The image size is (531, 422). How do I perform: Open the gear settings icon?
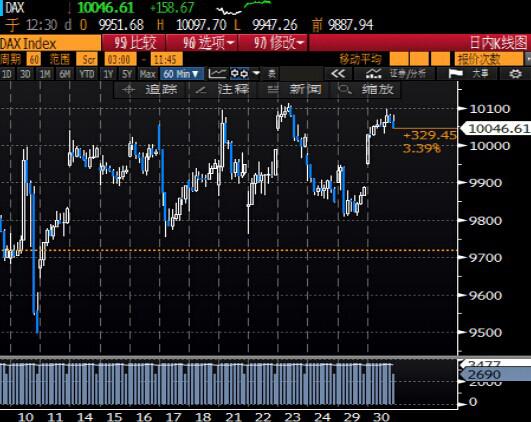tap(515, 73)
